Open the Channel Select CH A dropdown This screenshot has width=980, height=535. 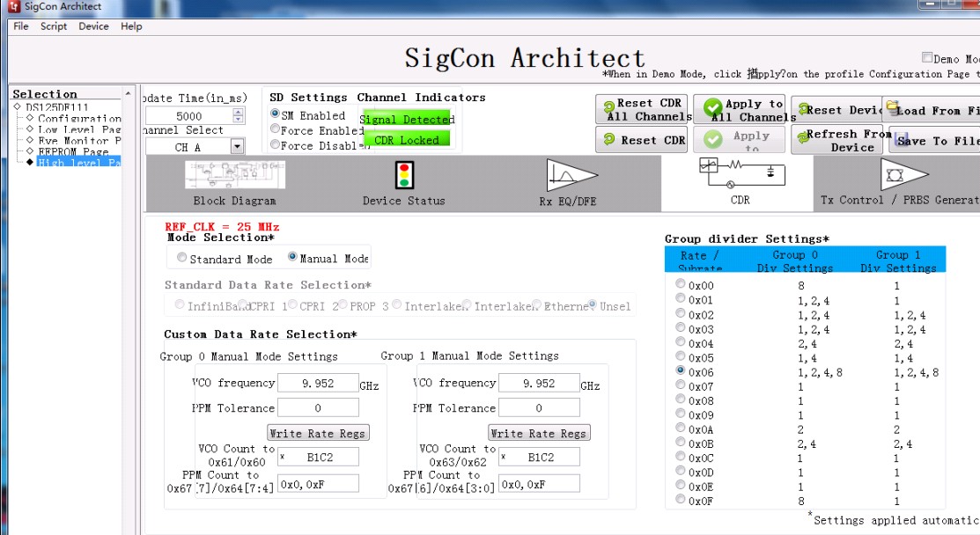click(237, 147)
